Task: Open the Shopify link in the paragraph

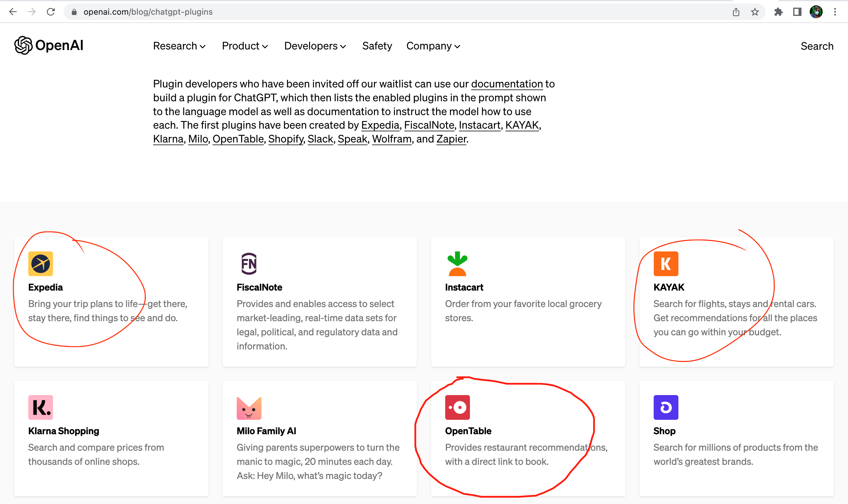Action: click(x=286, y=139)
